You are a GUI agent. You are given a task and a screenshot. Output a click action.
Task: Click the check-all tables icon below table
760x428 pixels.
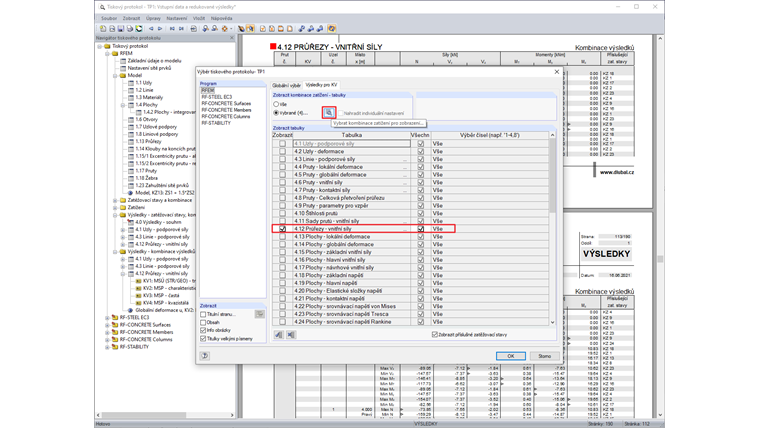(279, 334)
